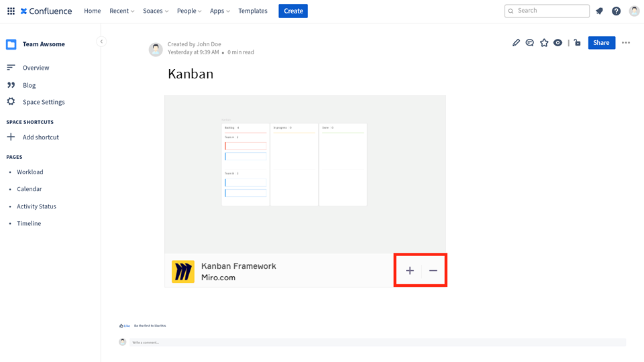644x362 pixels.
Task: Focus the Search field
Action: pyautogui.click(x=547, y=11)
